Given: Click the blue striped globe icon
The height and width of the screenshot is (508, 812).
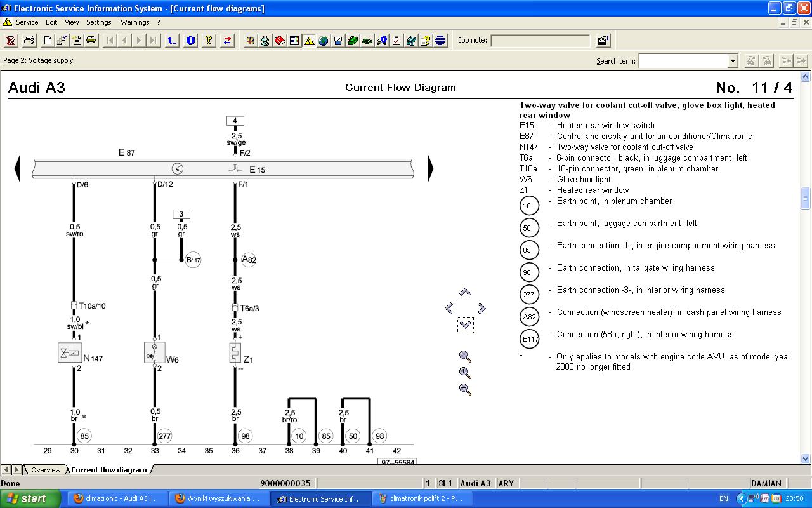Looking at the screenshot, I should coord(440,41).
